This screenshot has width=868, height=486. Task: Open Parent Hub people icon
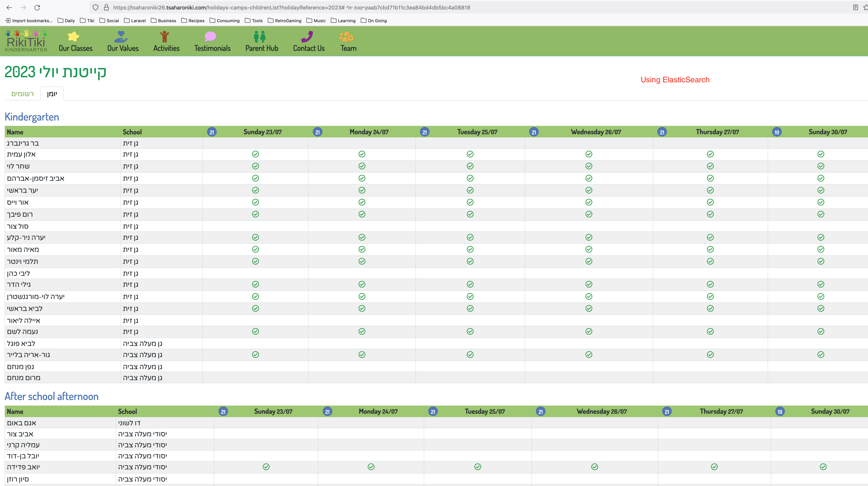(260, 36)
